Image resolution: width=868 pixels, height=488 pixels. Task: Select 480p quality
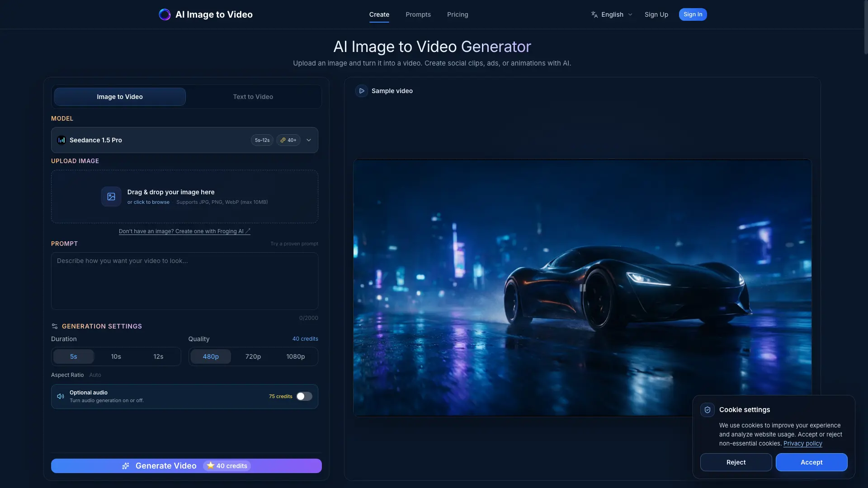pos(211,357)
